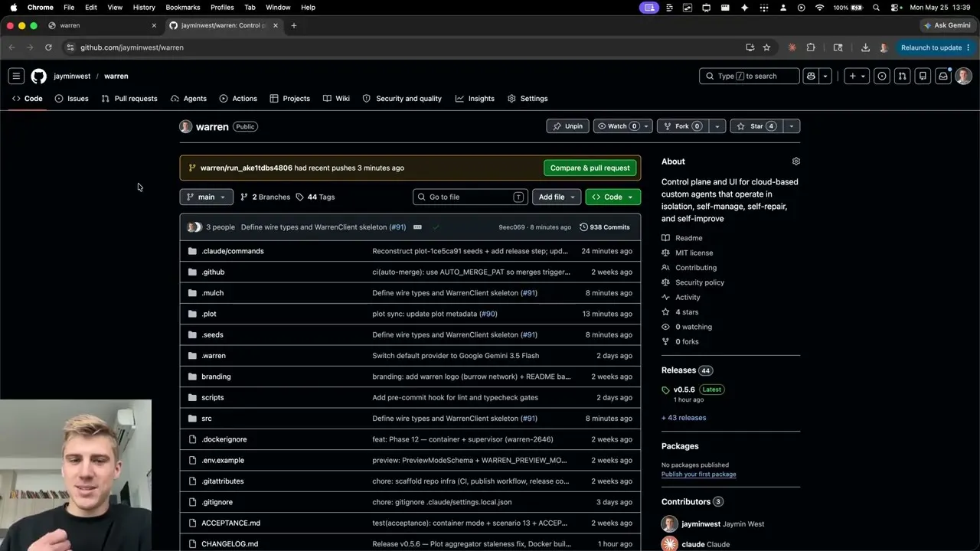Open the Actions tab
The image size is (980, 551).
tap(238, 99)
